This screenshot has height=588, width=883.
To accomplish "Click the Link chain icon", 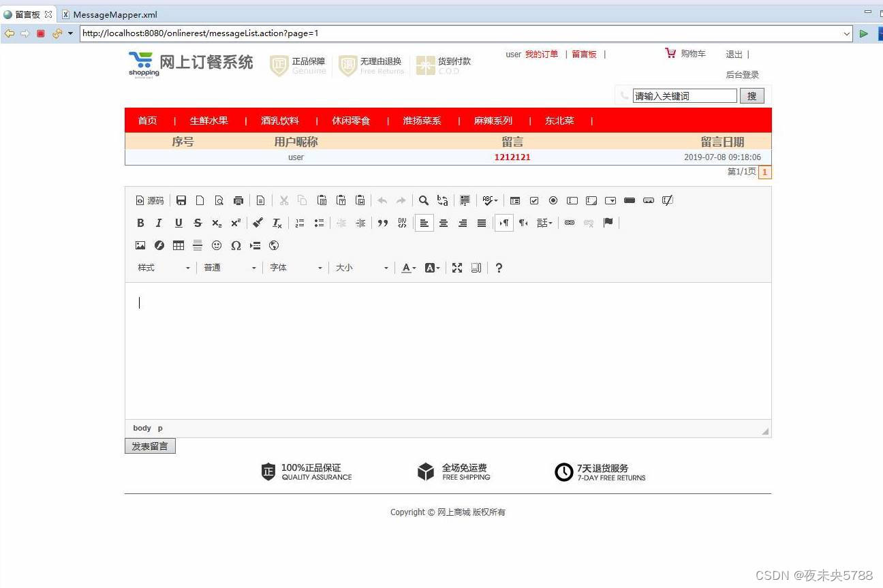I will (570, 223).
